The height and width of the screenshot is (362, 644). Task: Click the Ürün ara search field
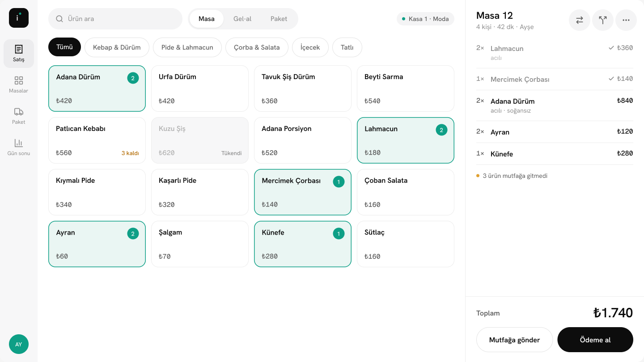[115, 19]
